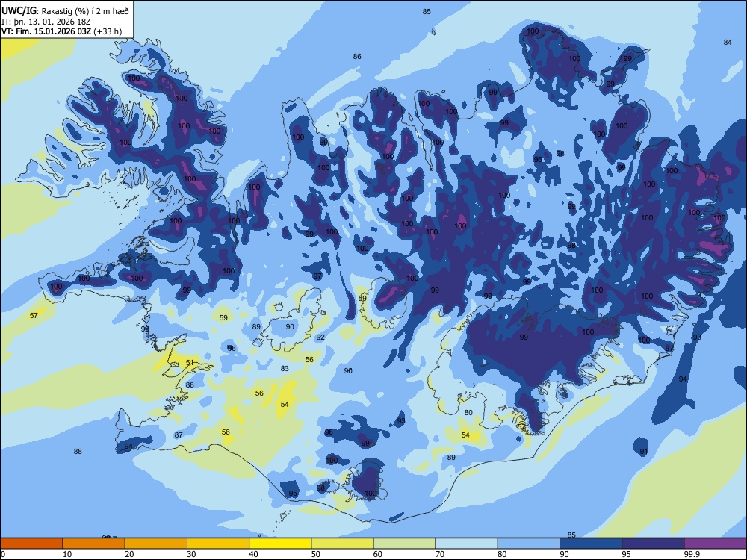Click the legend tick label 50
Viewport: 747px width, 560px height.
(x=316, y=554)
